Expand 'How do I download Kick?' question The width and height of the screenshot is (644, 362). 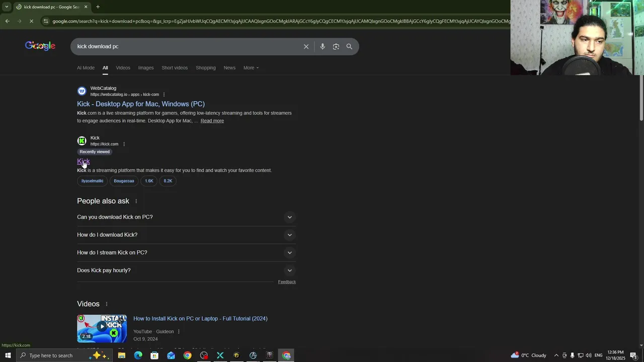186,235
